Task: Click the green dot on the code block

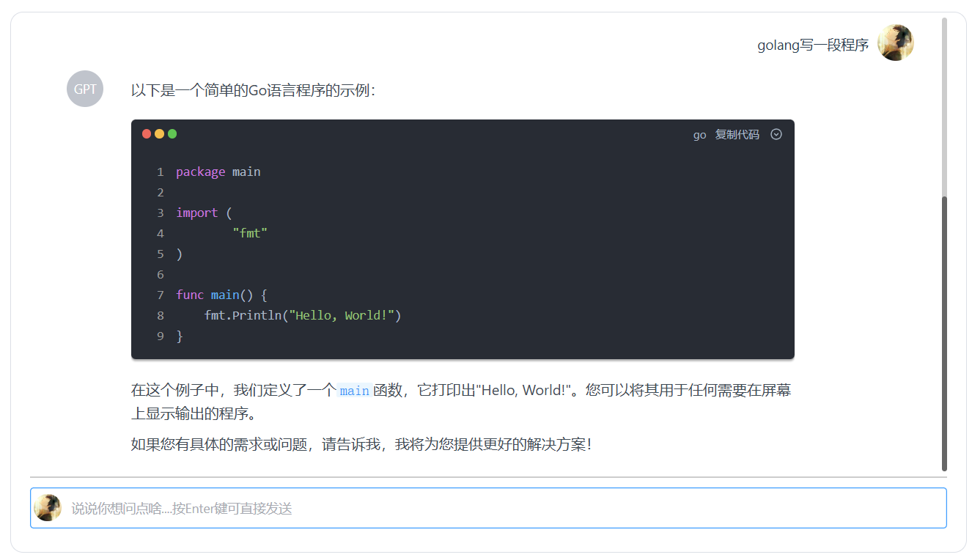Action: tap(172, 133)
